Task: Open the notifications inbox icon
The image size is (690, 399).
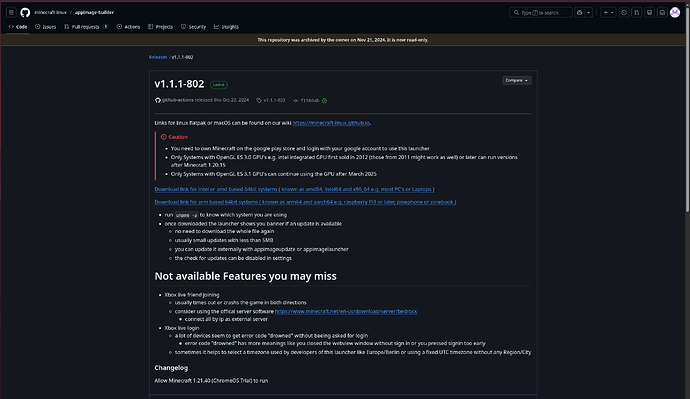Action: click(x=662, y=12)
